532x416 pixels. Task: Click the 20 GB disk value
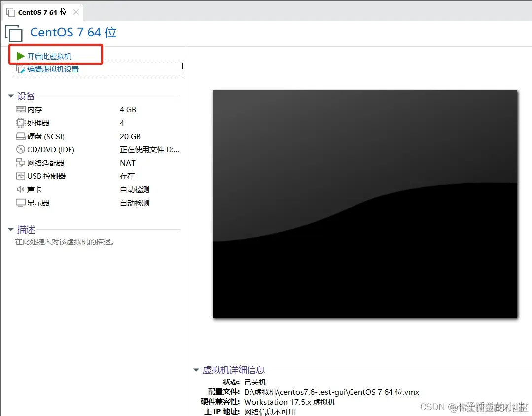pos(130,136)
